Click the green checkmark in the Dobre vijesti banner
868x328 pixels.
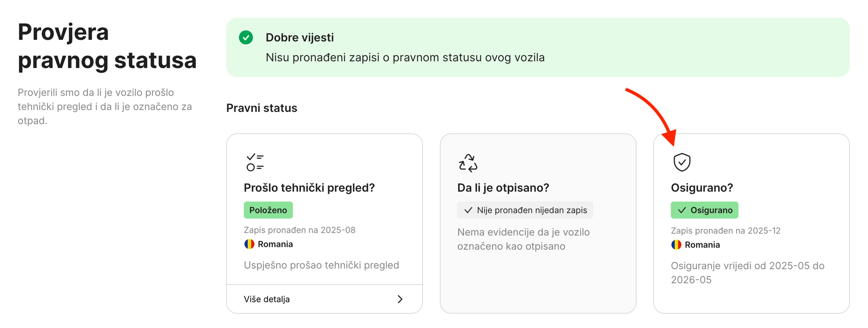pyautogui.click(x=246, y=38)
